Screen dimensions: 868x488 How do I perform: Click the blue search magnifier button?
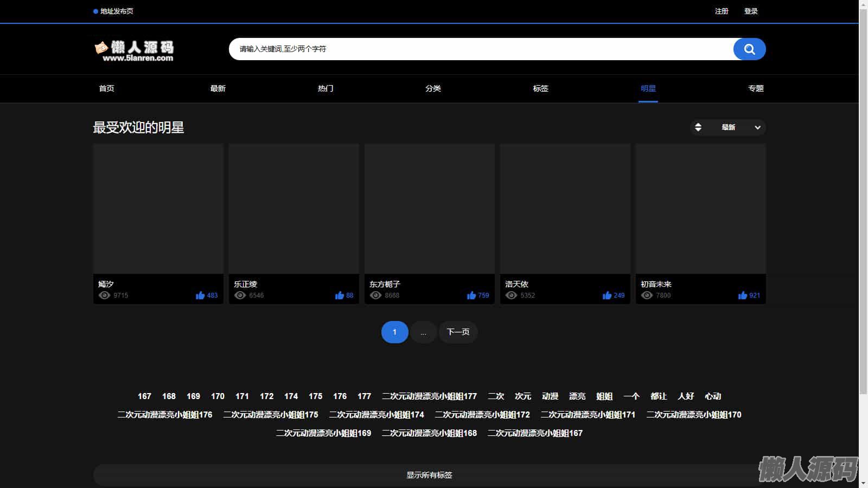coord(749,49)
